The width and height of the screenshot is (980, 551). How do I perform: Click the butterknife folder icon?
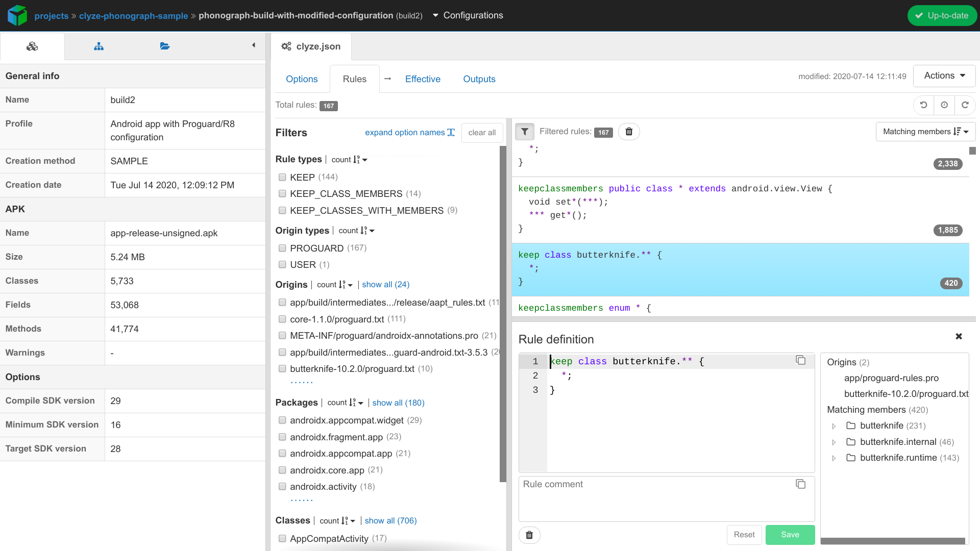(851, 425)
